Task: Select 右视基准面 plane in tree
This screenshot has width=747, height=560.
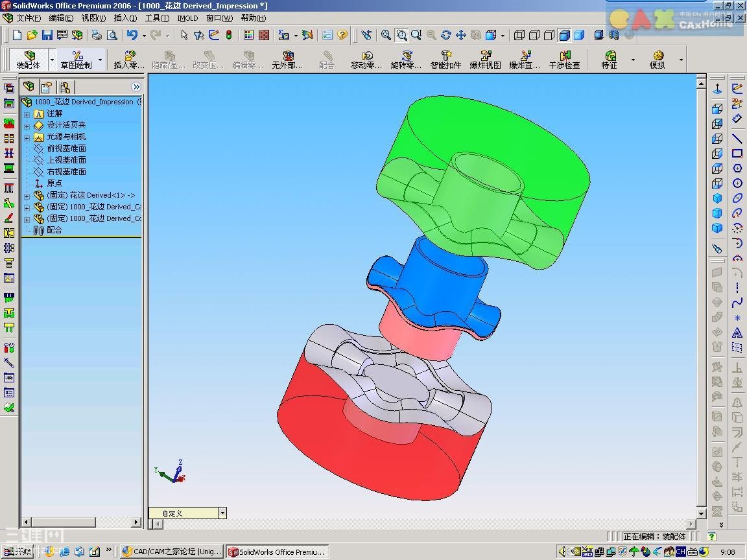Action: (x=66, y=171)
